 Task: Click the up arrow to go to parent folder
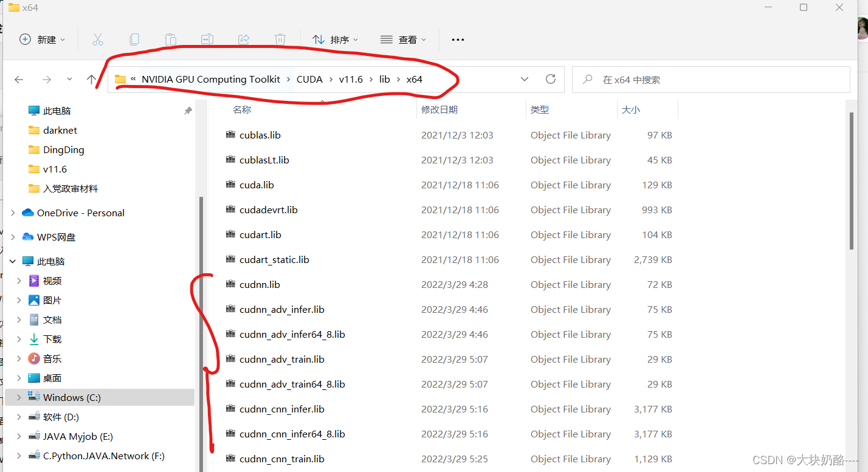coord(91,79)
